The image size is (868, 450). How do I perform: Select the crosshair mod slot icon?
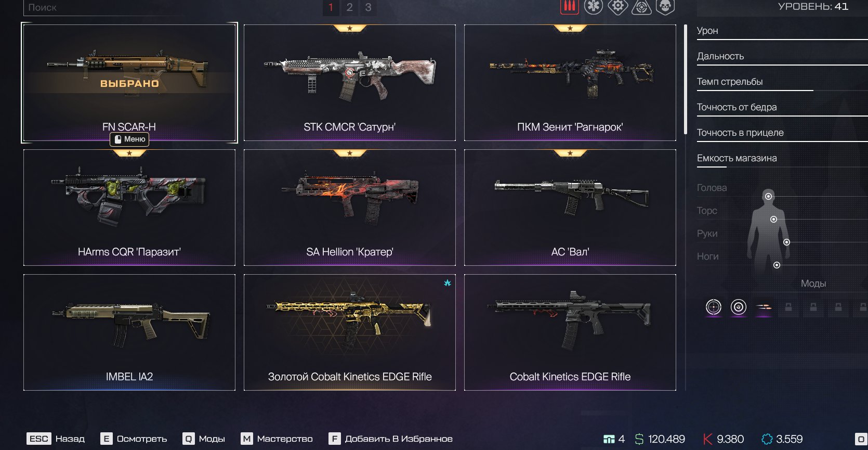coord(714,307)
